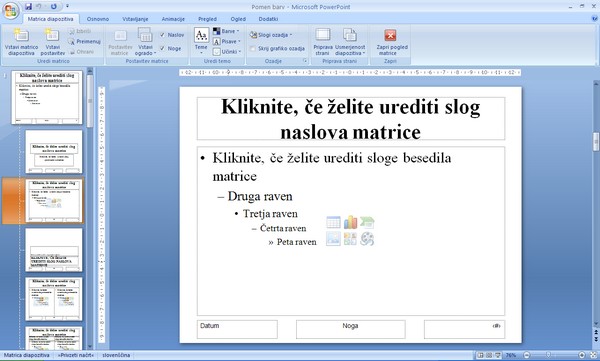Open Priprava strani page setup

323,42
